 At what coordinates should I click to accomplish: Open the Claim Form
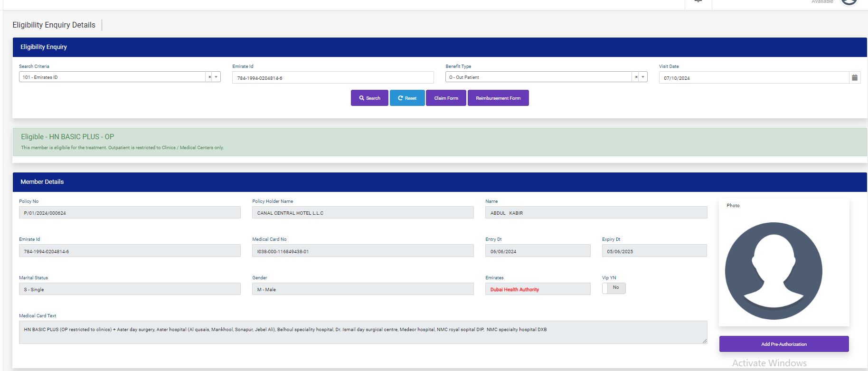click(446, 98)
